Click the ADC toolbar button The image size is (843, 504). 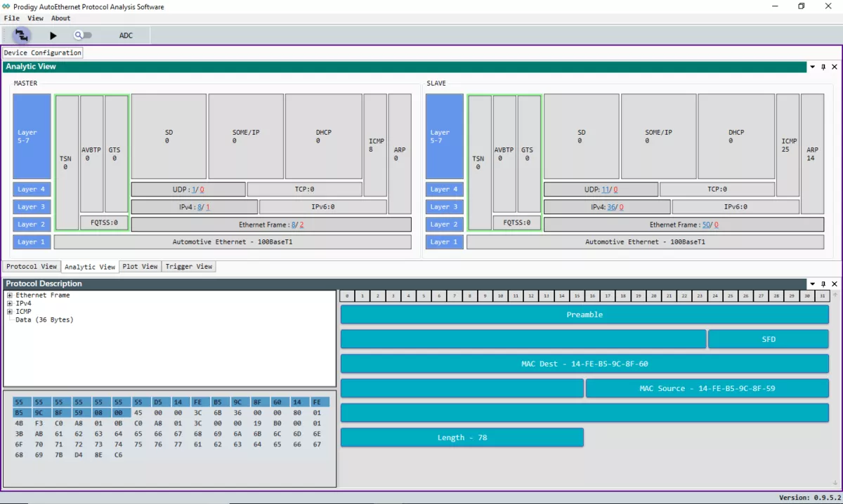point(126,36)
